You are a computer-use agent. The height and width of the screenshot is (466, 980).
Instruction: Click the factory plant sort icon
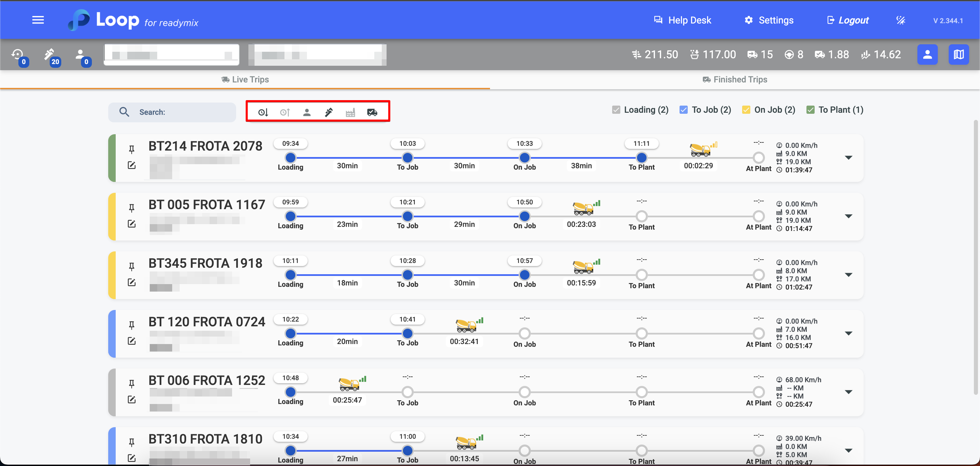(350, 112)
